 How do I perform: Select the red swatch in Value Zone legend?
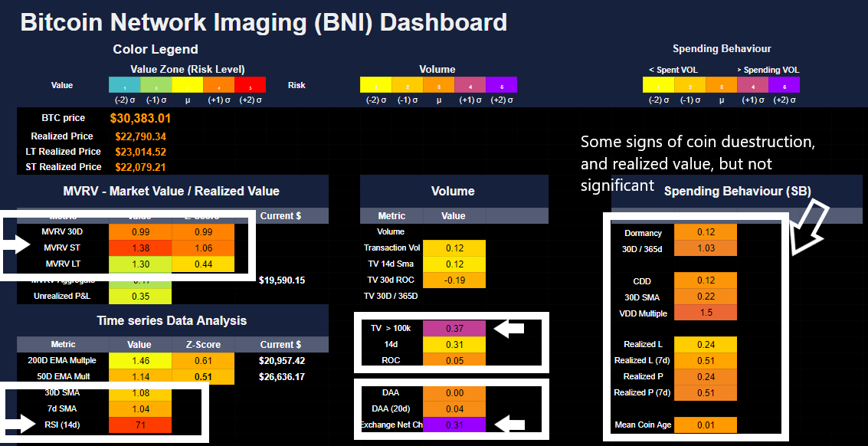251,85
